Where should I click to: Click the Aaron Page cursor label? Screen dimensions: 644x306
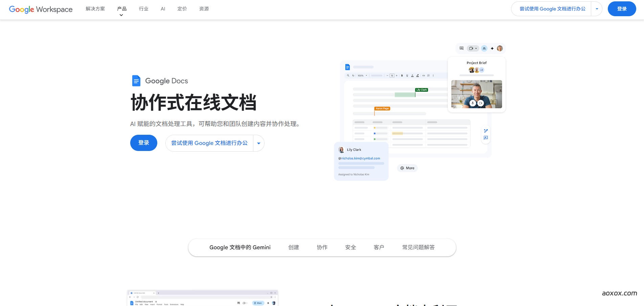click(x=382, y=108)
